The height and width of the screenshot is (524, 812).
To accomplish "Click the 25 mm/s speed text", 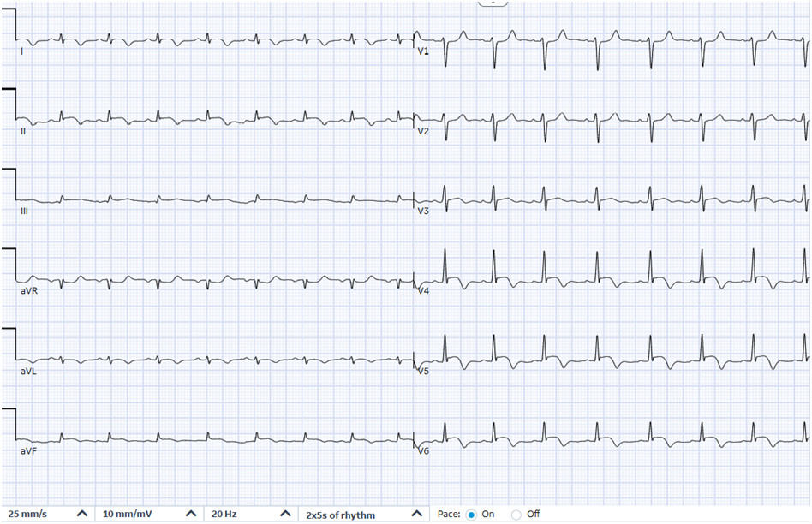I will pos(27,514).
